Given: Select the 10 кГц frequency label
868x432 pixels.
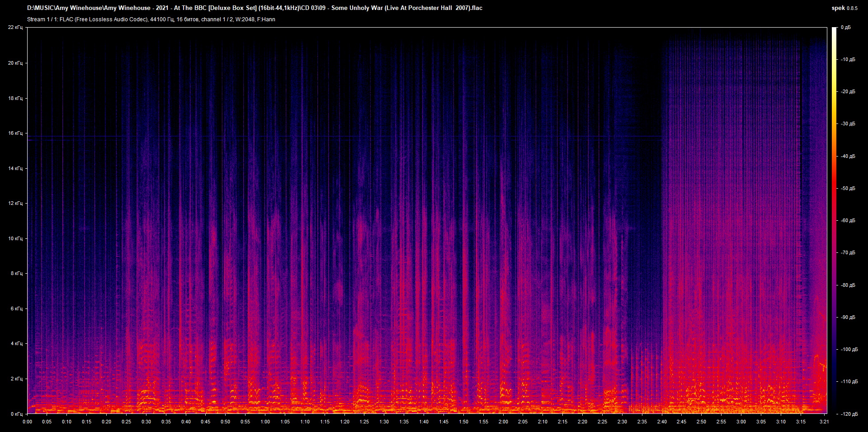Looking at the screenshot, I should (15, 238).
